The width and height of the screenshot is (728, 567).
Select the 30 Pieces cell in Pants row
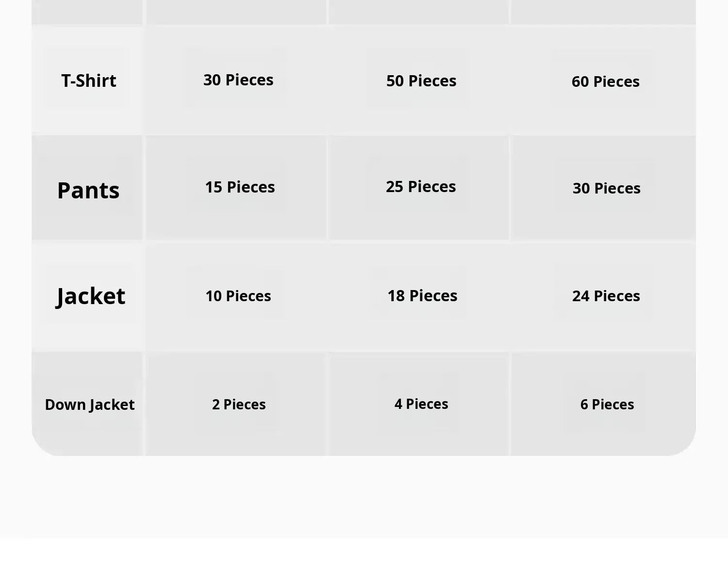pyautogui.click(x=607, y=188)
